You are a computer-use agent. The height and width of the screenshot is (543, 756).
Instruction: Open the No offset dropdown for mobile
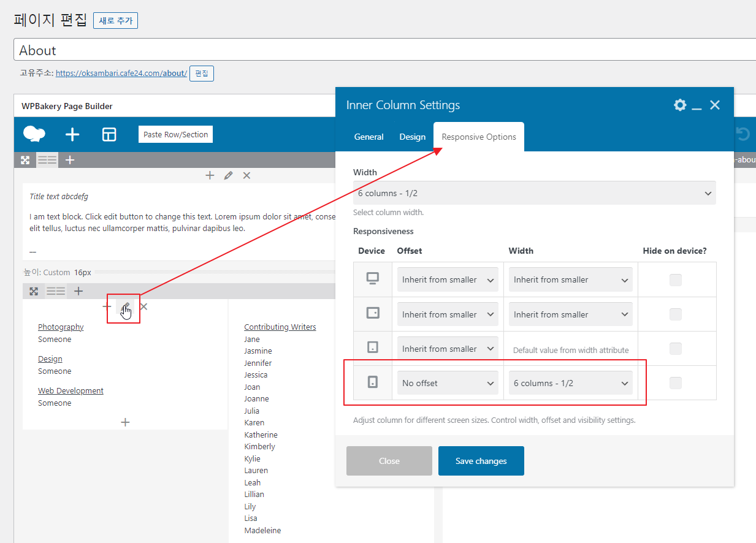click(x=448, y=383)
